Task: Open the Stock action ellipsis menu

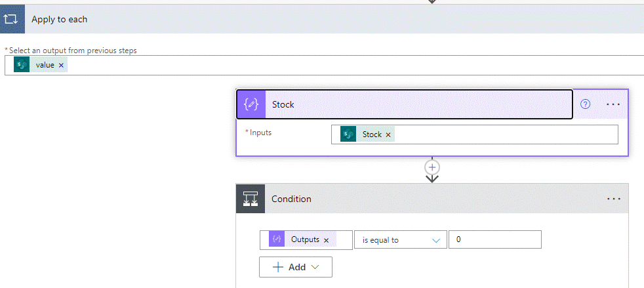Action: [x=613, y=104]
